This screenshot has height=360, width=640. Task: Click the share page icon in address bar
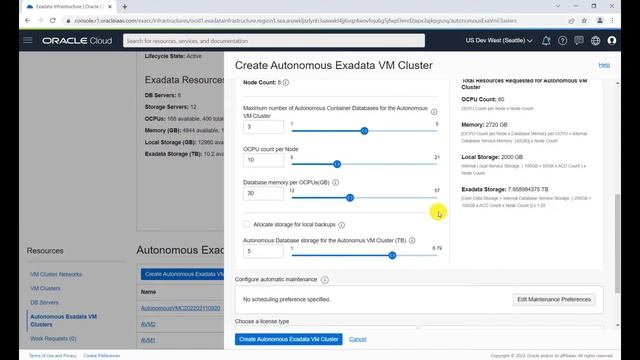coord(571,20)
